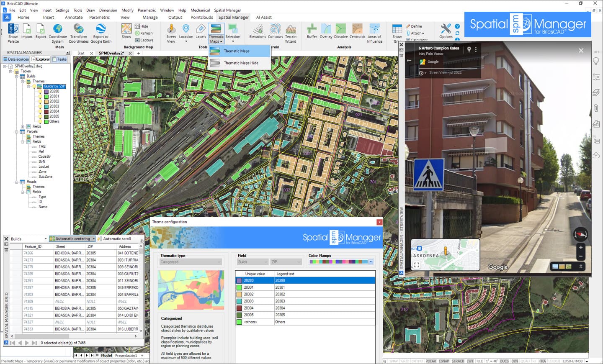
Task: Click Street View back arrow
Action: [409, 61]
